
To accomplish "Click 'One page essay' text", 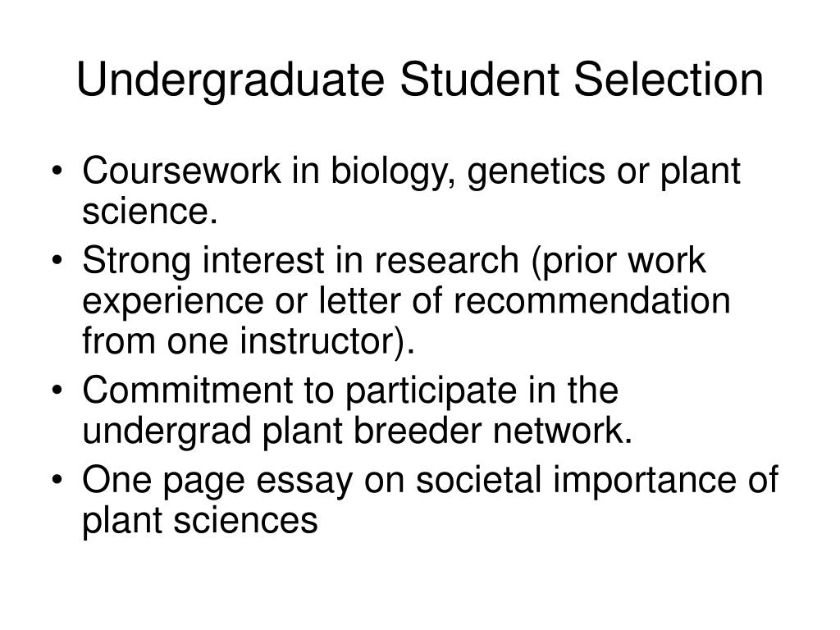I will pos(217,482).
